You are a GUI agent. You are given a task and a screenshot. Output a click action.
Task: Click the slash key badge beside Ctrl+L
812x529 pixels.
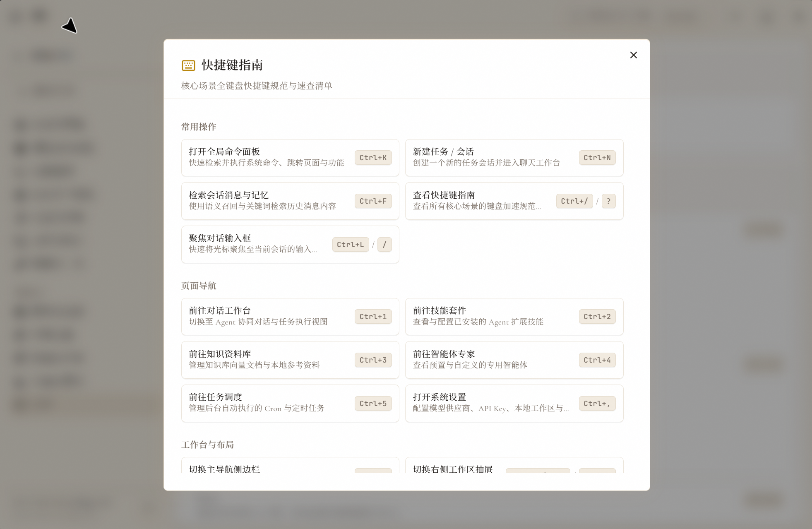pyautogui.click(x=384, y=245)
